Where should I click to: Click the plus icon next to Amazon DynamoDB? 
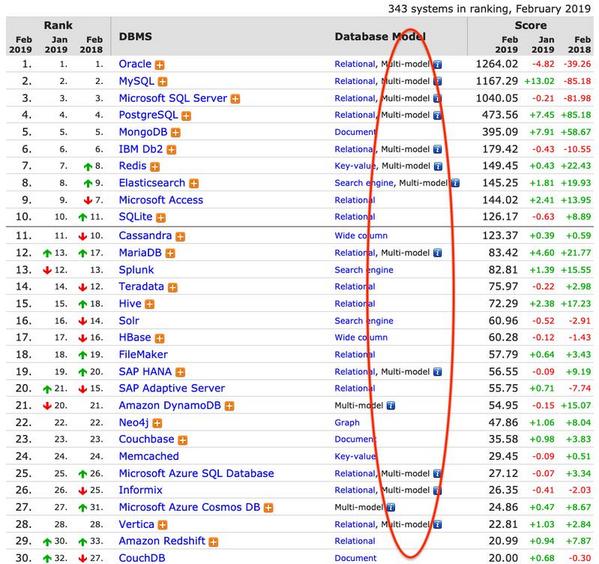[x=229, y=406]
